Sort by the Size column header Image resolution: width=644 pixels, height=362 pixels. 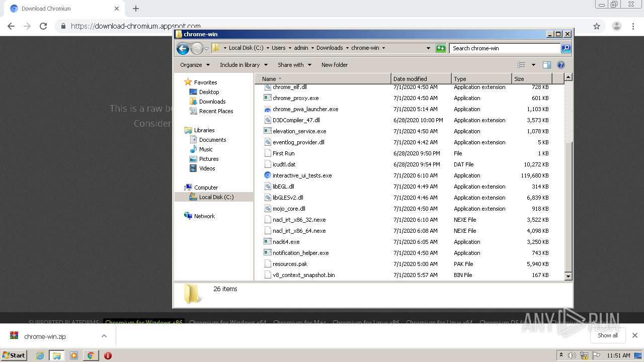pyautogui.click(x=532, y=79)
